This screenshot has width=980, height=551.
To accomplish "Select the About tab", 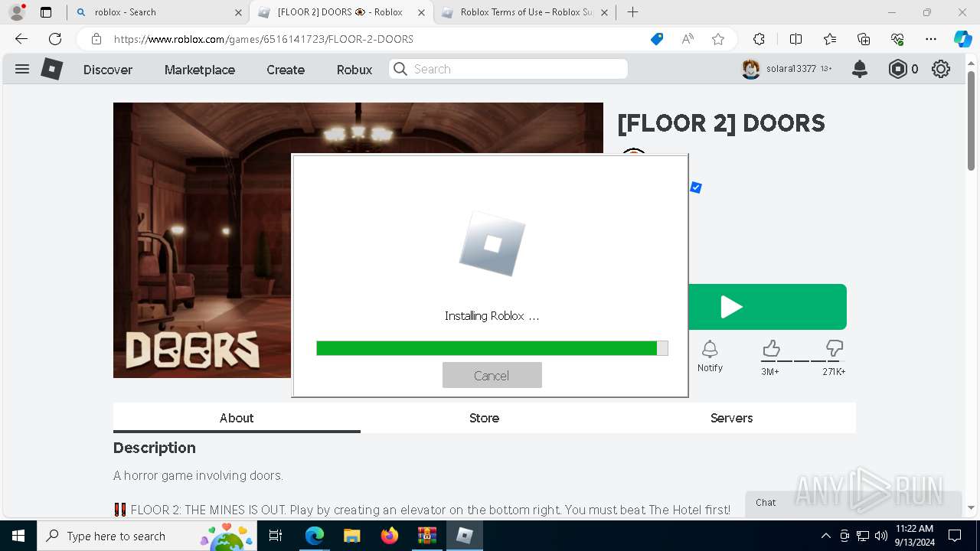I will click(x=237, y=418).
